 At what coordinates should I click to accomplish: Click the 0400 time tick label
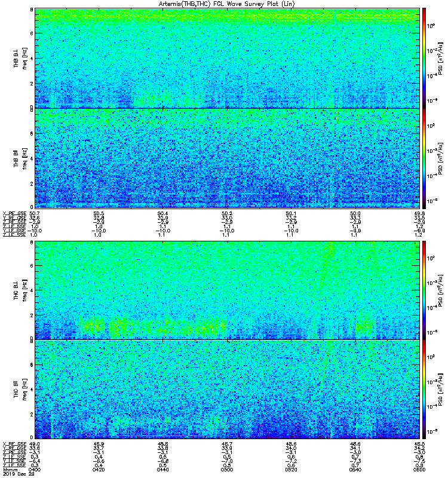click(x=35, y=470)
